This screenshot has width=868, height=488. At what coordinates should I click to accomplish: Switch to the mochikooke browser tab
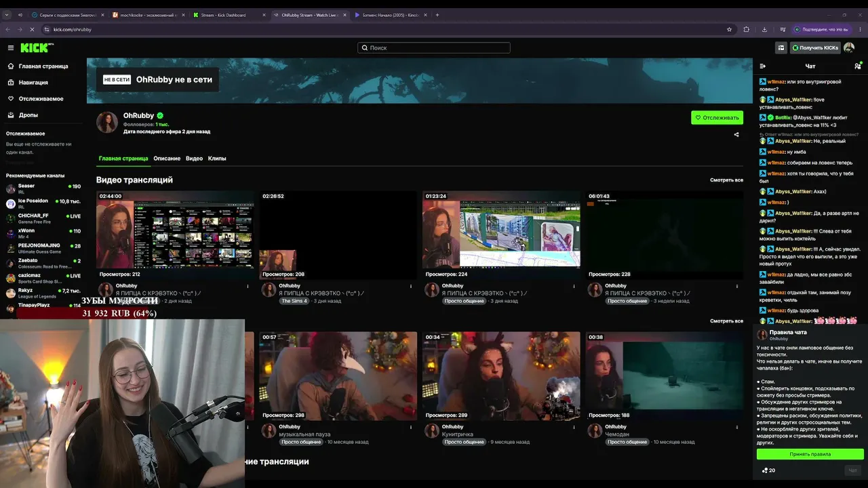click(x=147, y=15)
